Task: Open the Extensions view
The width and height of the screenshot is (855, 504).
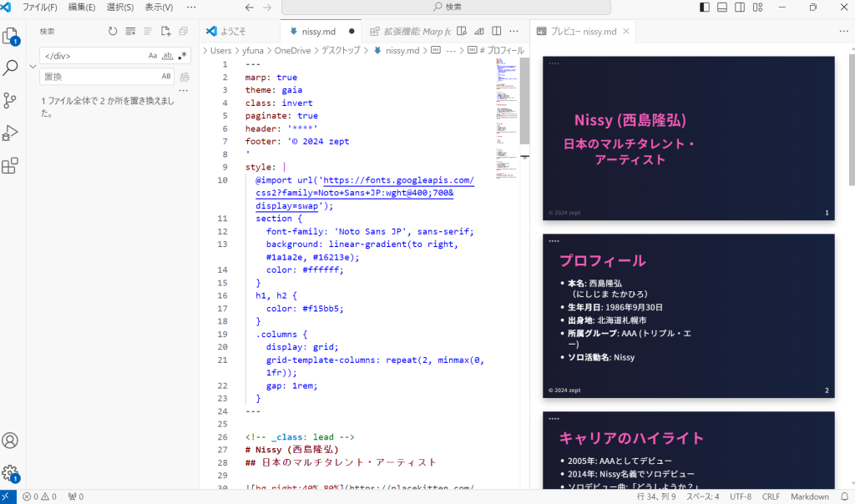Action: pos(11,166)
